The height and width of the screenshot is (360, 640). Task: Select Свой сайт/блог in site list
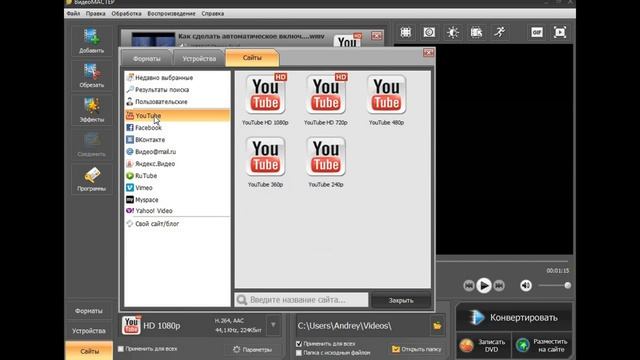coord(177,224)
